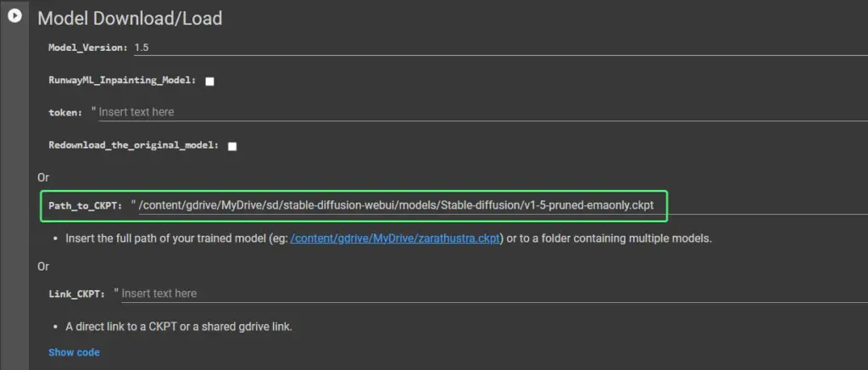868x370 pixels.
Task: Open the zarathustra.ckpt example path link
Action: (395, 238)
